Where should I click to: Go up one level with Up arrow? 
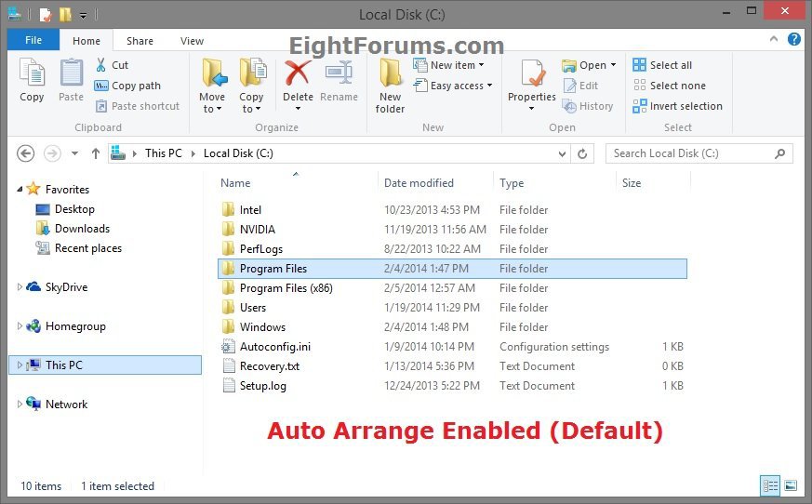click(95, 153)
